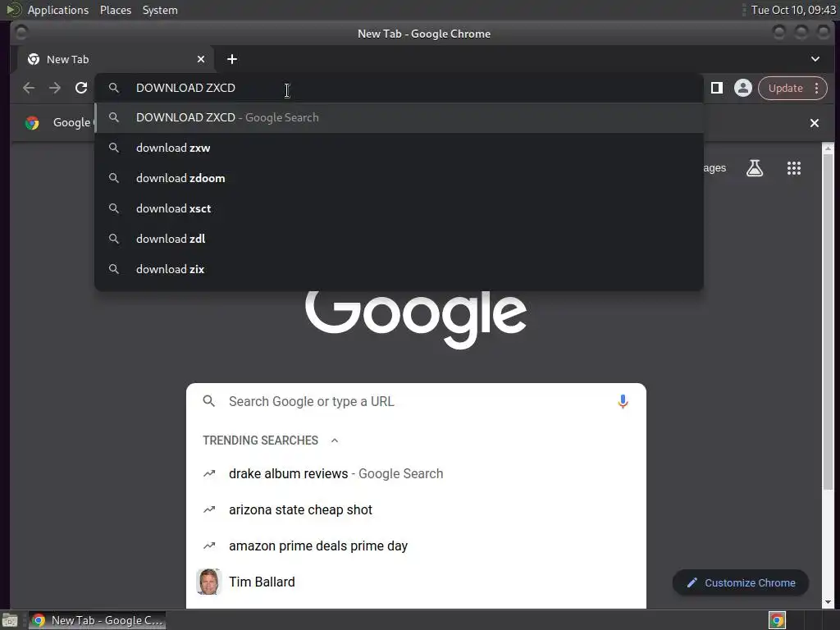The height and width of the screenshot is (630, 840).
Task: Click the Update button
Action: click(785, 88)
